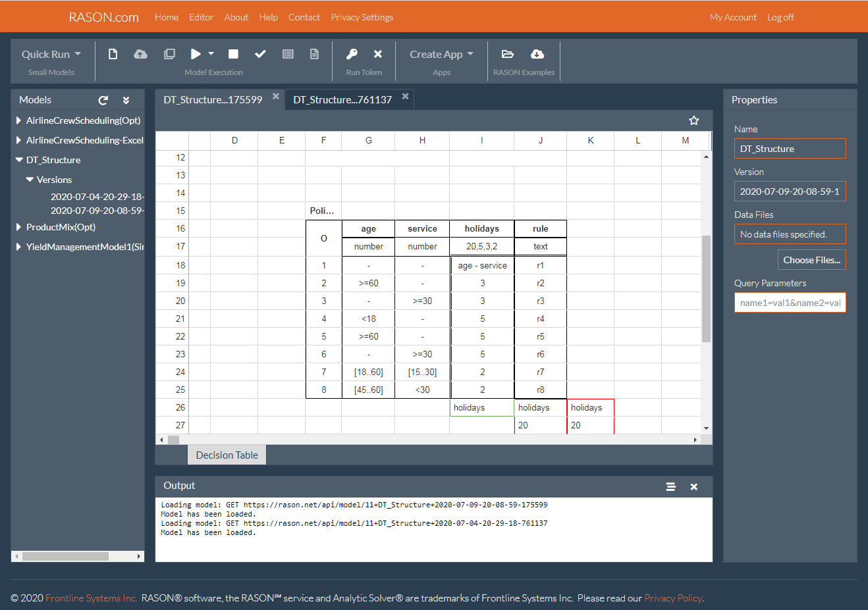
Task: Click the Name input field
Action: click(x=790, y=149)
